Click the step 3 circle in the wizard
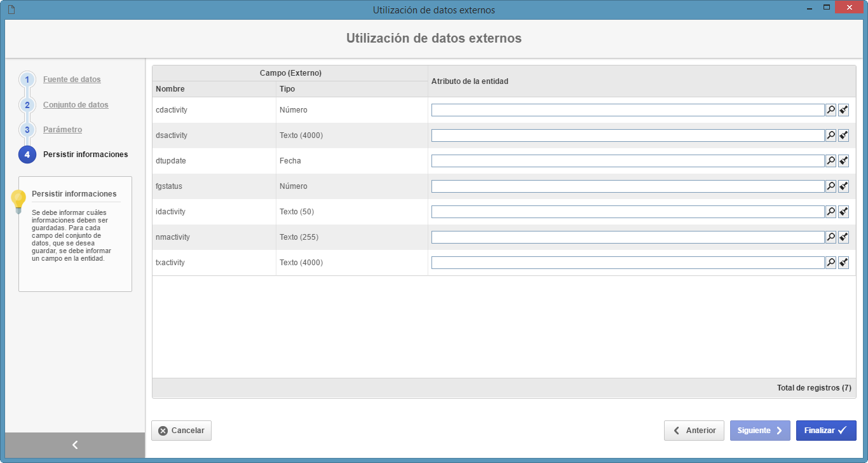868x463 pixels. click(x=27, y=130)
